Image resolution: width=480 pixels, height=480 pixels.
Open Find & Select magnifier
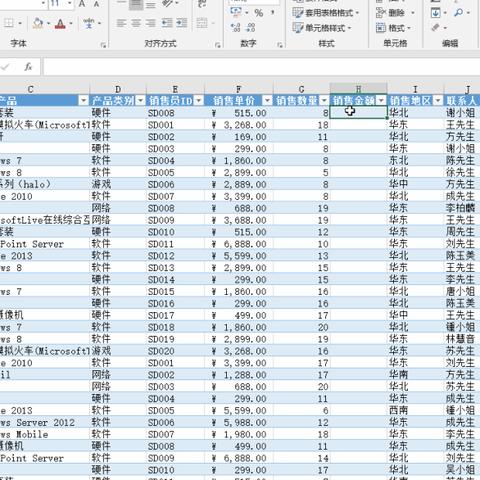click(x=458, y=13)
